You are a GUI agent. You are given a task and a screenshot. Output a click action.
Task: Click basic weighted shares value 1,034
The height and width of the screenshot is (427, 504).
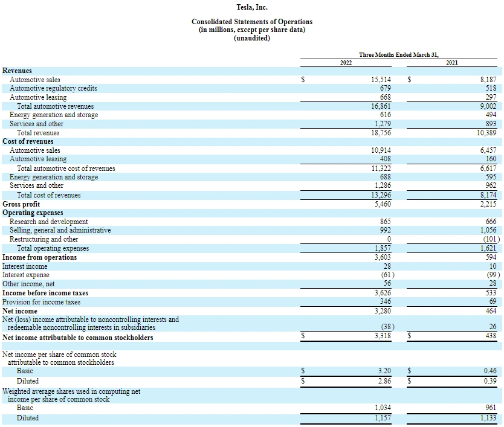coord(383,408)
